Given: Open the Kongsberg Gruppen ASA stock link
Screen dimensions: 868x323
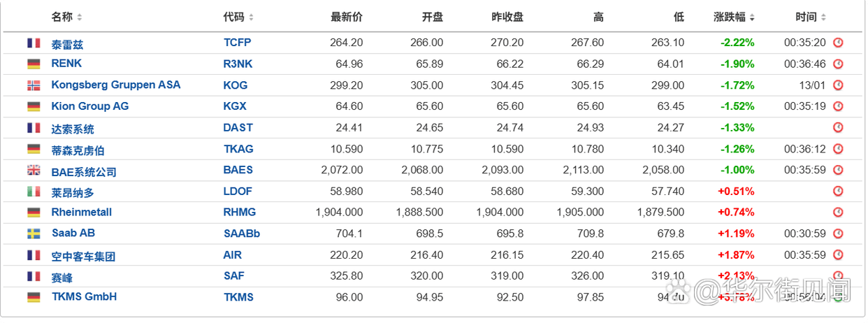Looking at the screenshot, I should pos(115,85).
